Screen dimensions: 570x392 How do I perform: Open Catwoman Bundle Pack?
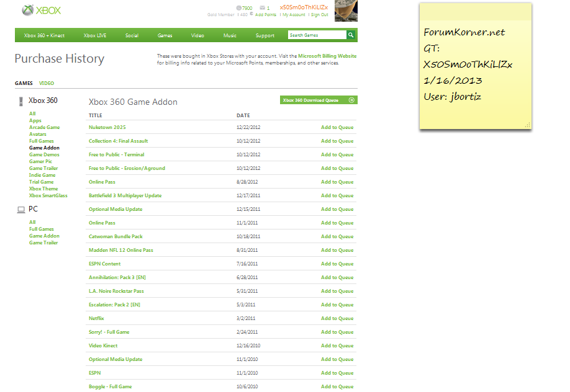point(115,236)
